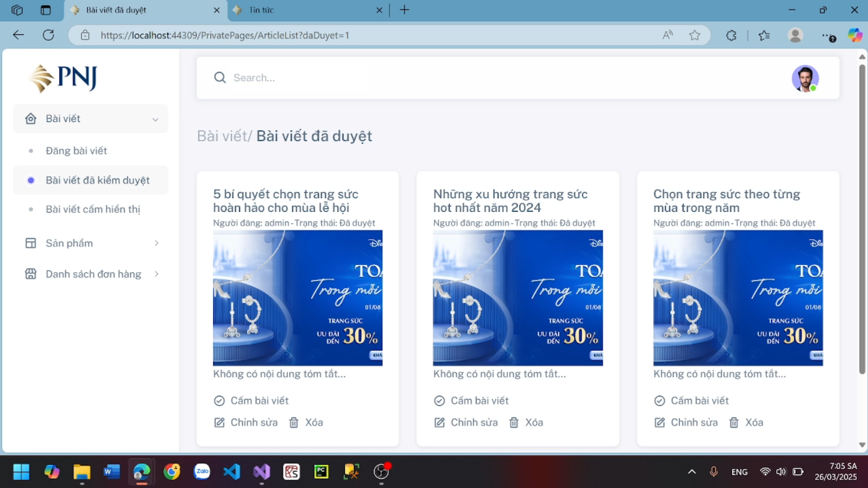This screenshot has height=488, width=868.
Task: Show hidden system tray icons
Action: pos(692,472)
